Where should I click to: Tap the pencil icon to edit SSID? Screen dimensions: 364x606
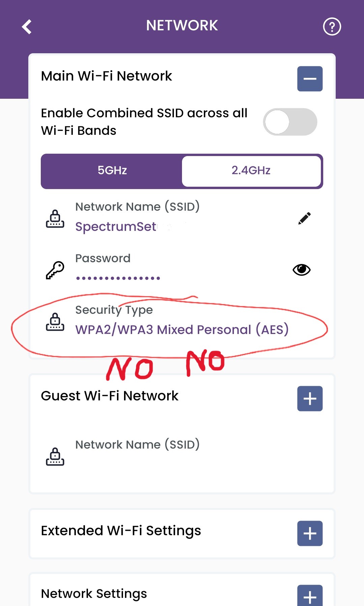point(304,218)
